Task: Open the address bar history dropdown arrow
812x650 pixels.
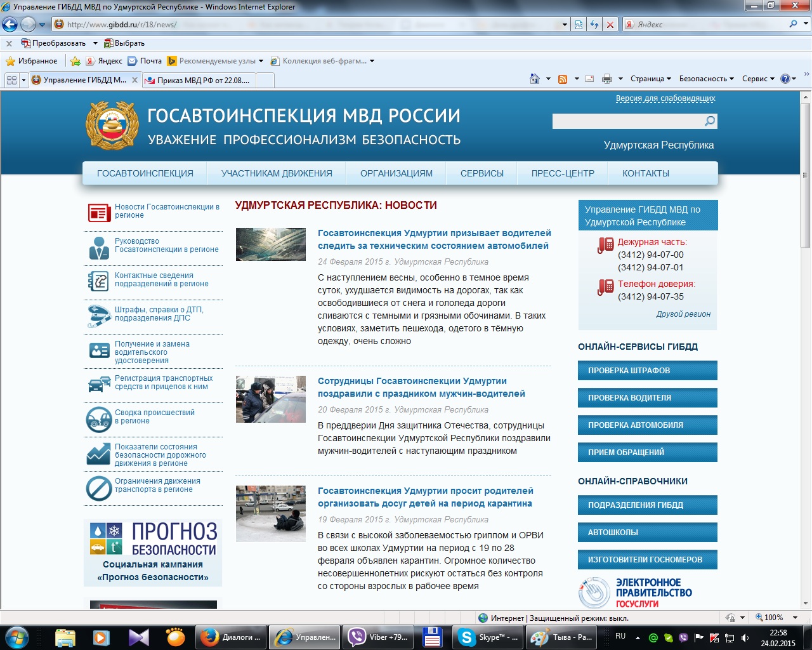Action: point(565,25)
